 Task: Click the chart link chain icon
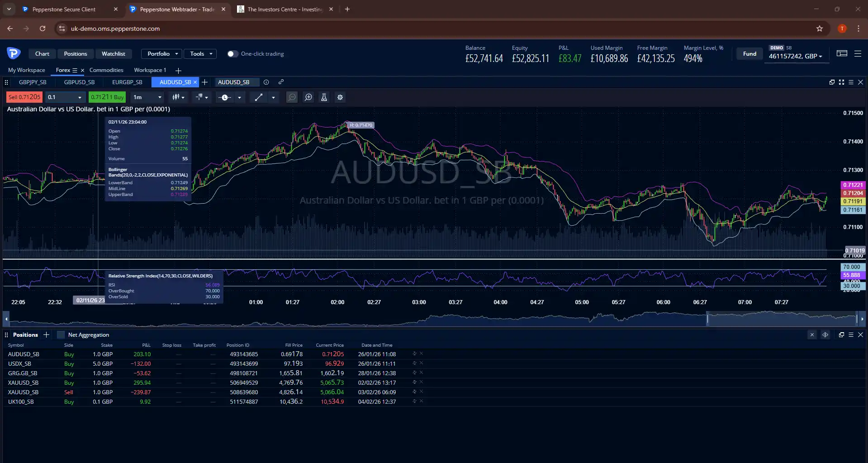click(x=281, y=82)
